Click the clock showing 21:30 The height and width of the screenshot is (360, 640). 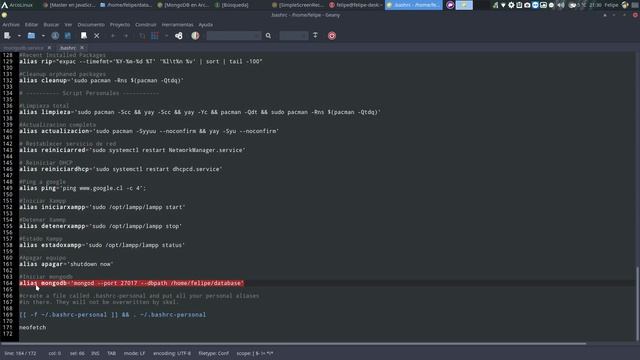point(596,5)
